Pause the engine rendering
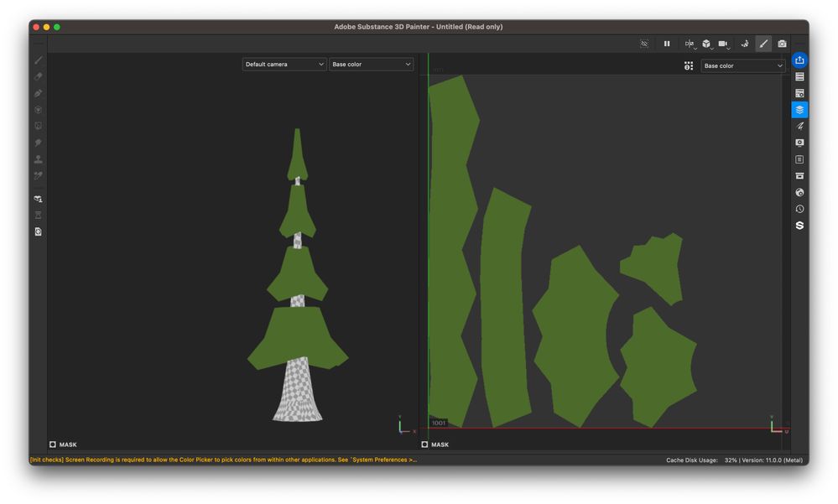The width and height of the screenshot is (838, 504). pyautogui.click(x=667, y=44)
